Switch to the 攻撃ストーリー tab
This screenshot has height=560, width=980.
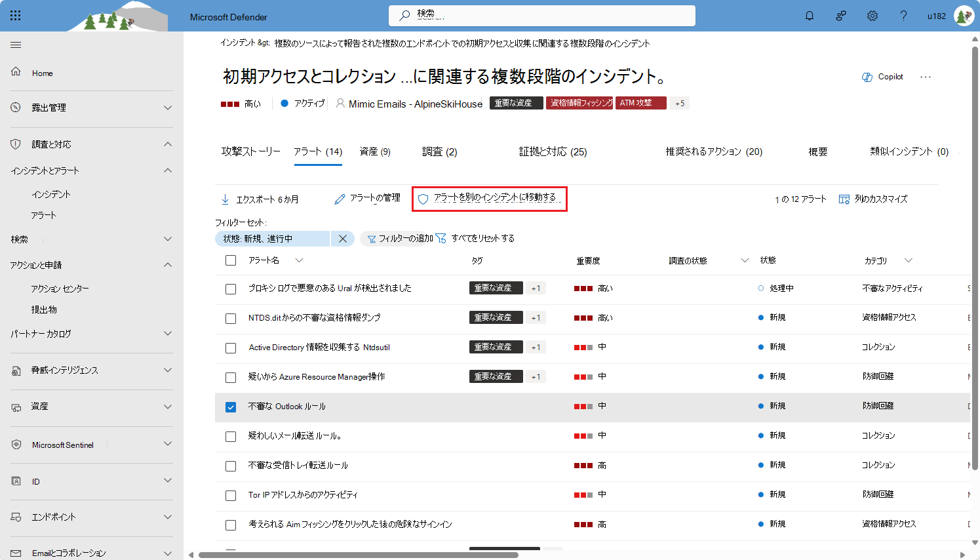tap(251, 151)
